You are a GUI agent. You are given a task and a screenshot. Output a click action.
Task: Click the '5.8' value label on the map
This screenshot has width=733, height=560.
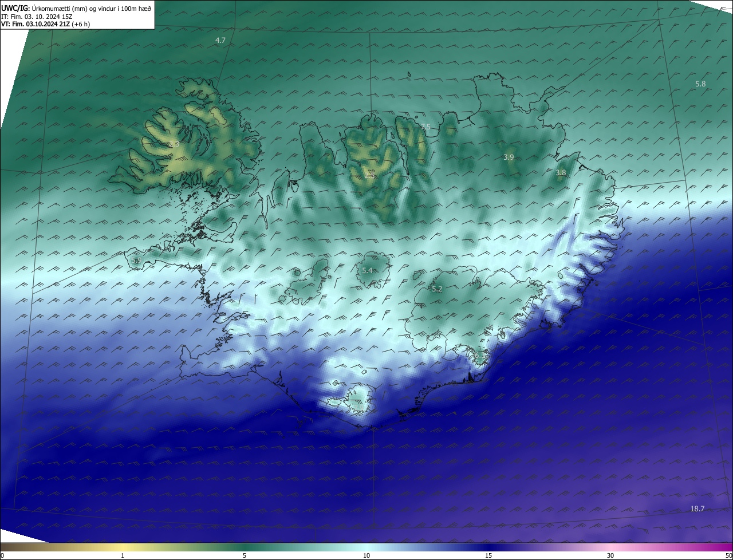coord(700,84)
